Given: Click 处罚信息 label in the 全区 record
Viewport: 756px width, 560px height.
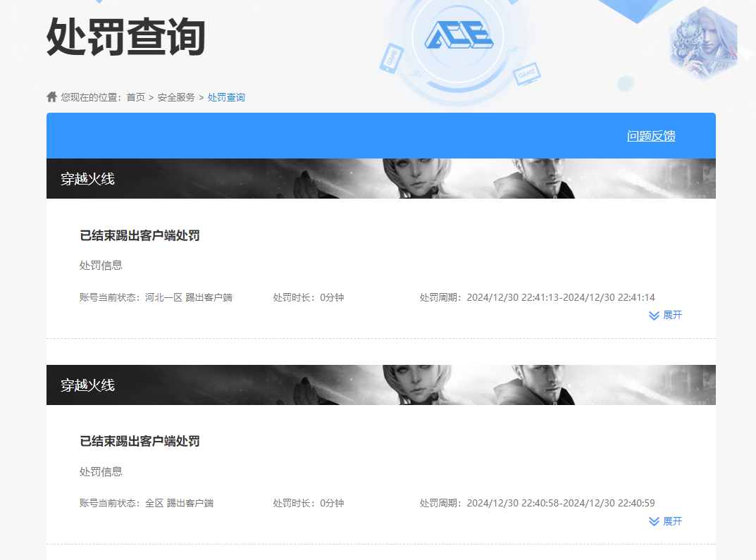Looking at the screenshot, I should (101, 472).
